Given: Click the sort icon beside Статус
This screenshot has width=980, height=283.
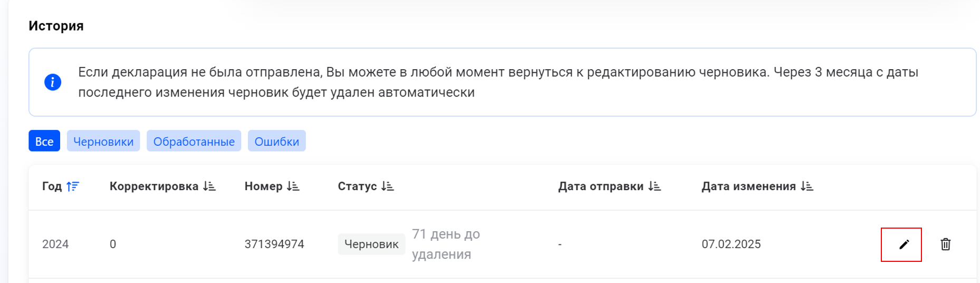Looking at the screenshot, I should coord(388,186).
